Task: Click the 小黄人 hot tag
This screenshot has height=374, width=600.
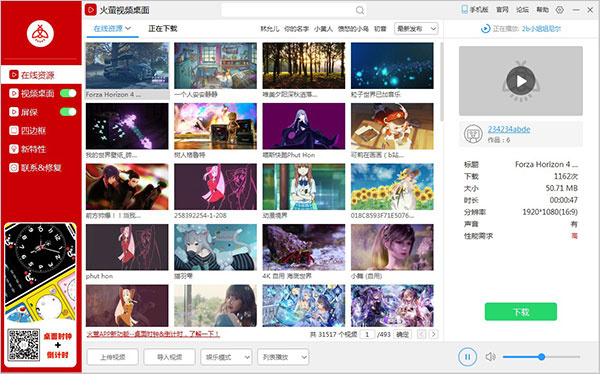Action: [x=323, y=29]
